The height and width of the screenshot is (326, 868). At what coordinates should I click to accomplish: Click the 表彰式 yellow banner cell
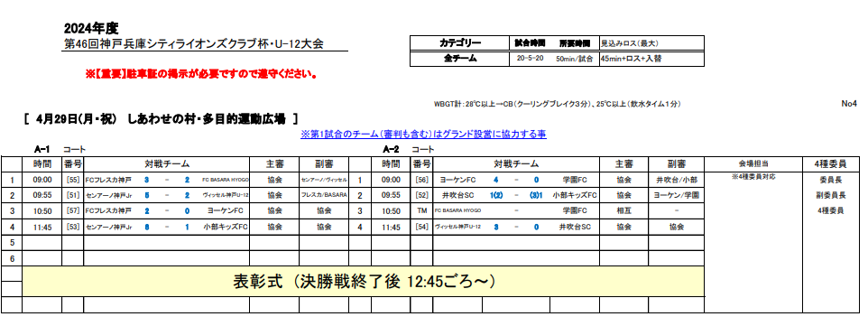coord(363,282)
